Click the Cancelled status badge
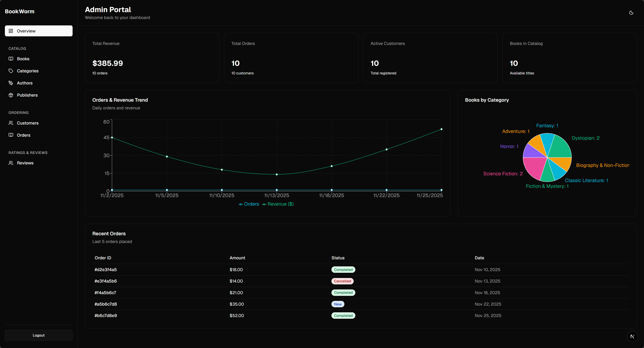The height and width of the screenshot is (348, 644). tap(343, 281)
